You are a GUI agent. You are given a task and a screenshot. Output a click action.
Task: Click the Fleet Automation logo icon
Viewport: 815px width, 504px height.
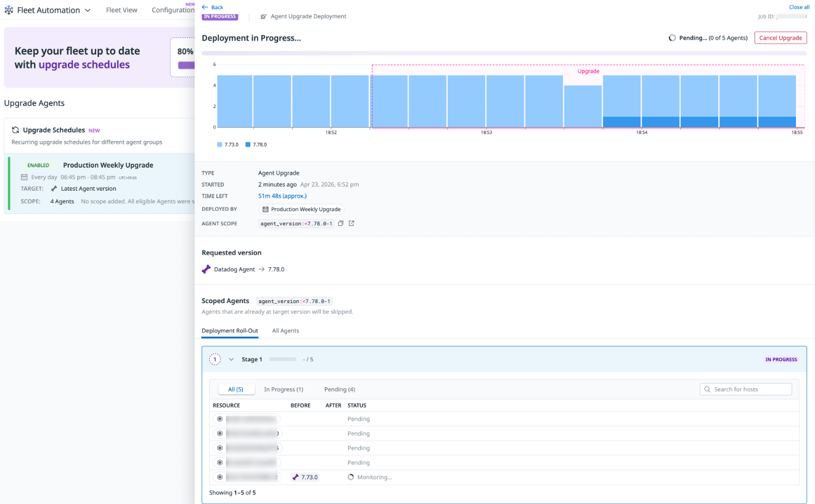(9, 10)
